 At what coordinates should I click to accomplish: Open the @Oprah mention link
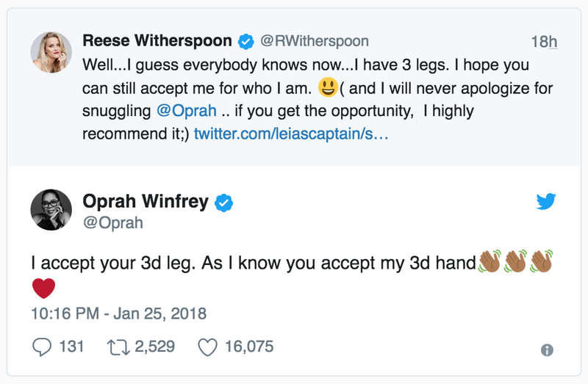(187, 111)
